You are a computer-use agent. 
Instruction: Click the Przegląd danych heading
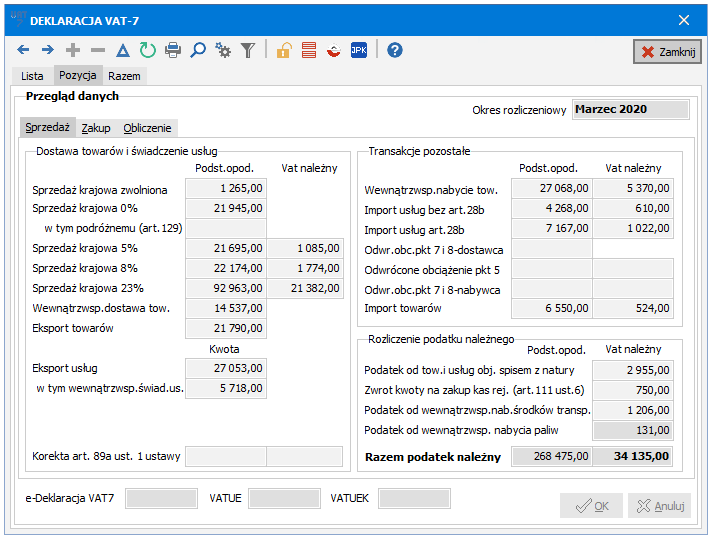72,96
